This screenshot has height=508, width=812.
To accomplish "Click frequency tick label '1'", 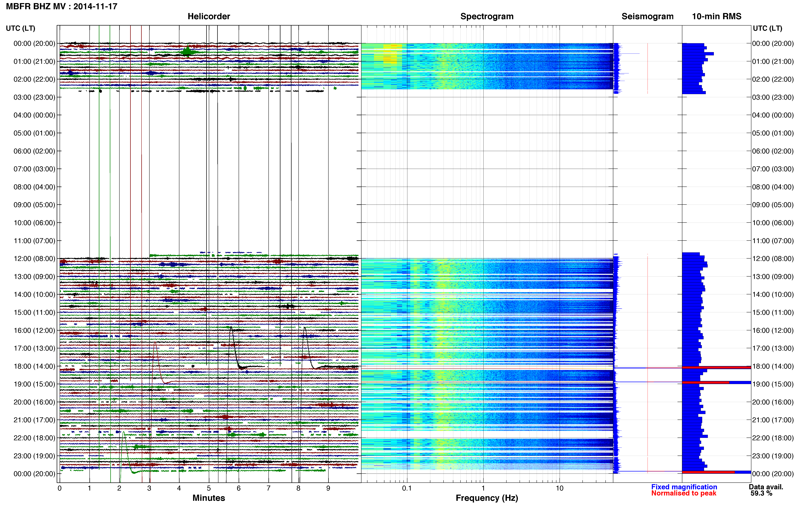I will pyautogui.click(x=483, y=488).
